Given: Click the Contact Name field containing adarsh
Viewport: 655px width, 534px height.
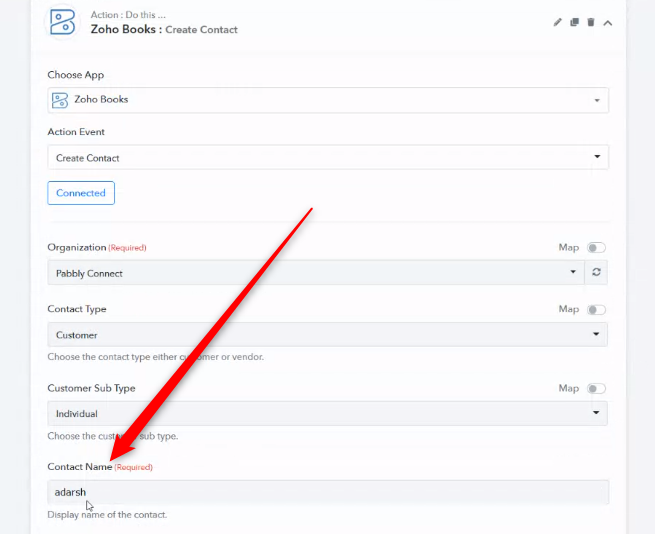Looking at the screenshot, I should pos(328,492).
